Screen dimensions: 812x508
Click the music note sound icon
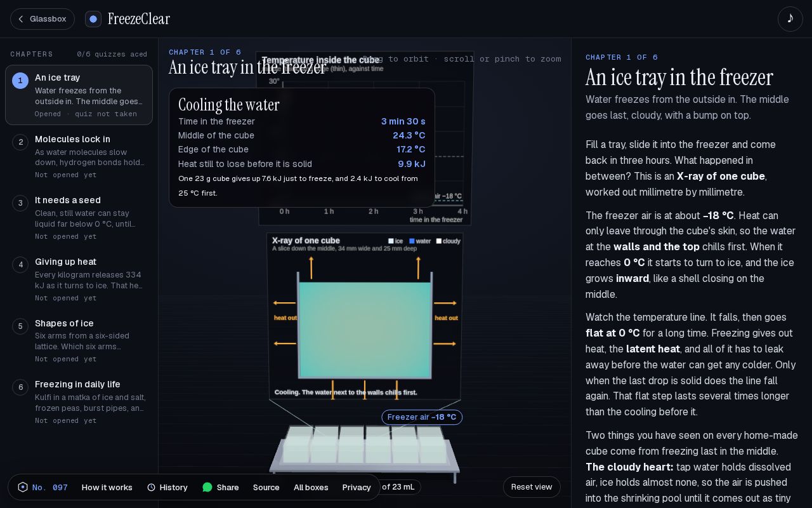click(790, 19)
